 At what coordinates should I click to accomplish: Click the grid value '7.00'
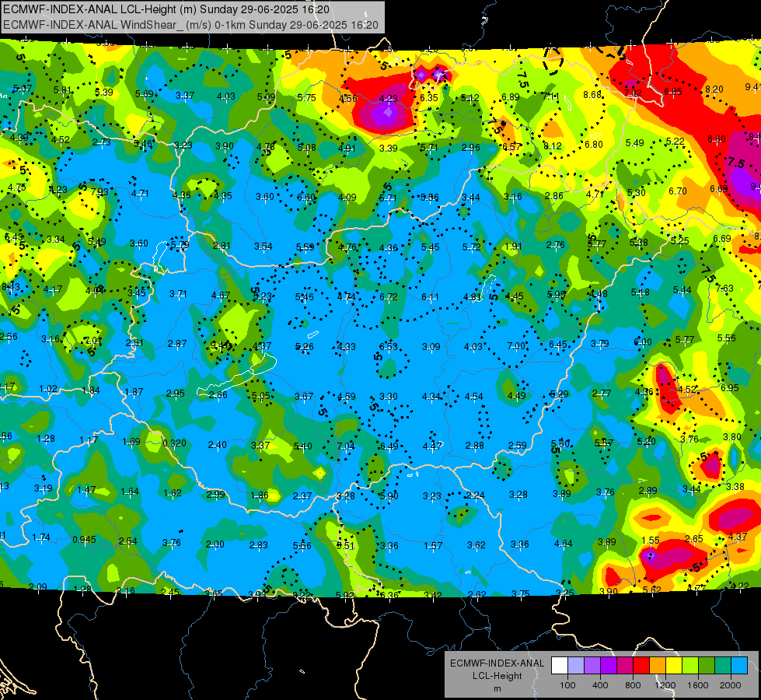516,346
